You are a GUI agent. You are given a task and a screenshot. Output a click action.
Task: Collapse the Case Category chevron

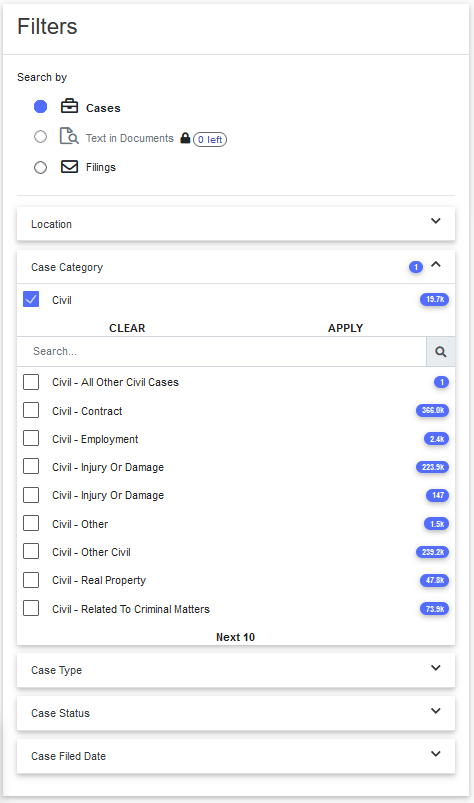[436, 264]
